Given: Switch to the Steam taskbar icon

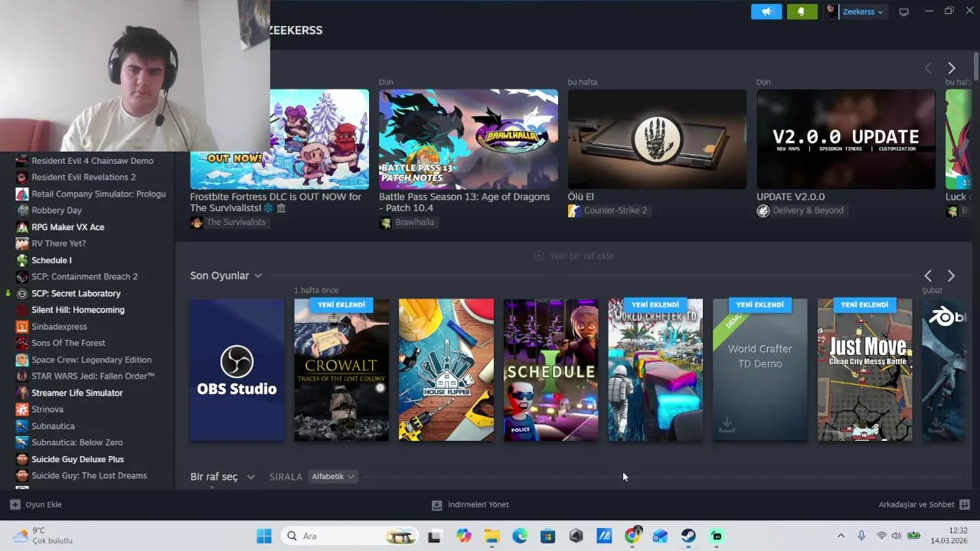Looking at the screenshot, I should [688, 536].
